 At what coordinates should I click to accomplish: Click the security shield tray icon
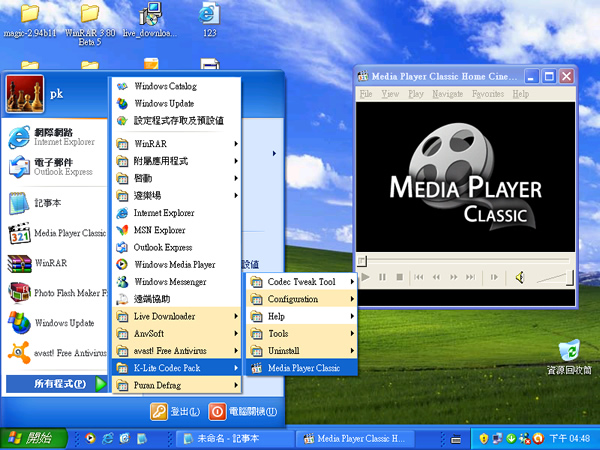point(484,438)
